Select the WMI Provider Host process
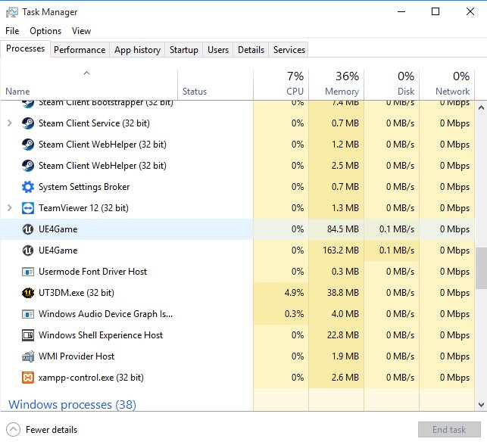 tap(238, 356)
